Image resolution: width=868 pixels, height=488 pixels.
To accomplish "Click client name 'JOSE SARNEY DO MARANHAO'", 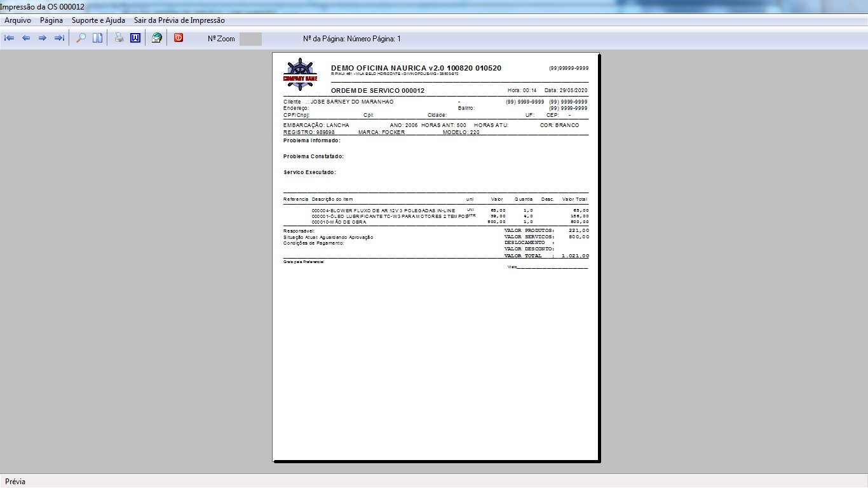I will 352,102.
